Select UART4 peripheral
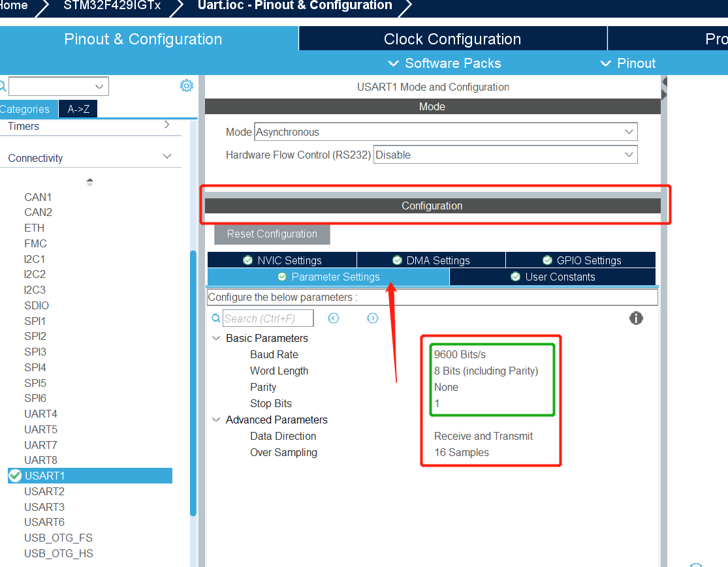This screenshot has width=728, height=567. pos(41,414)
